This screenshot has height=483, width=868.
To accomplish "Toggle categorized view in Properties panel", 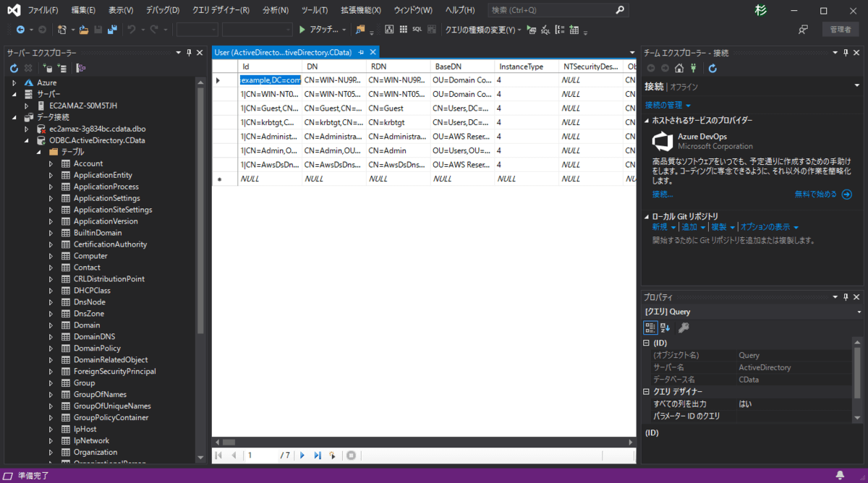I will point(650,328).
